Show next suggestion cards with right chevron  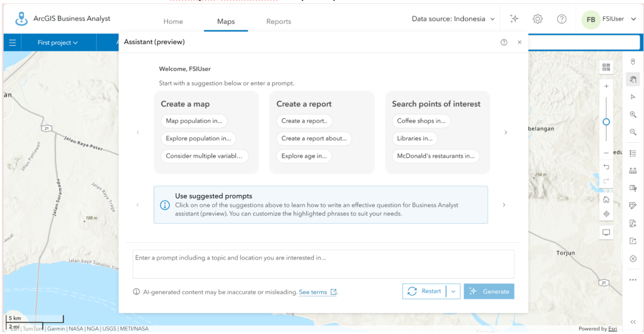pos(506,132)
